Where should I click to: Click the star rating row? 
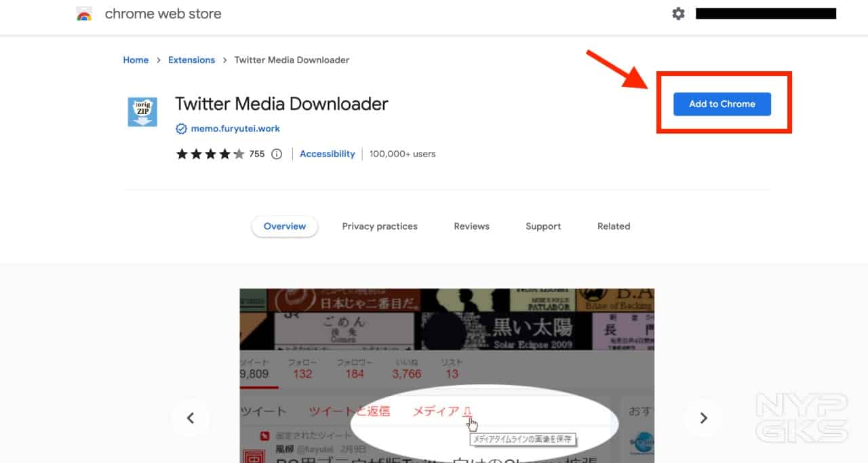click(x=210, y=154)
